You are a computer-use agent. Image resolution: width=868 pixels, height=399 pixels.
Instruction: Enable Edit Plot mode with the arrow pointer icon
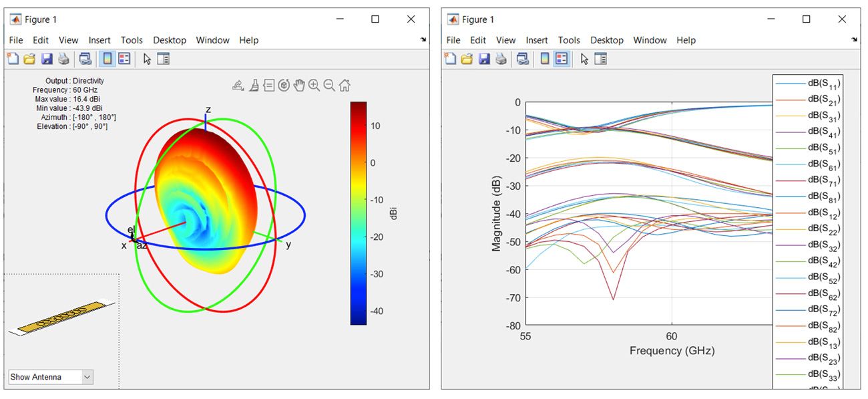coord(146,59)
